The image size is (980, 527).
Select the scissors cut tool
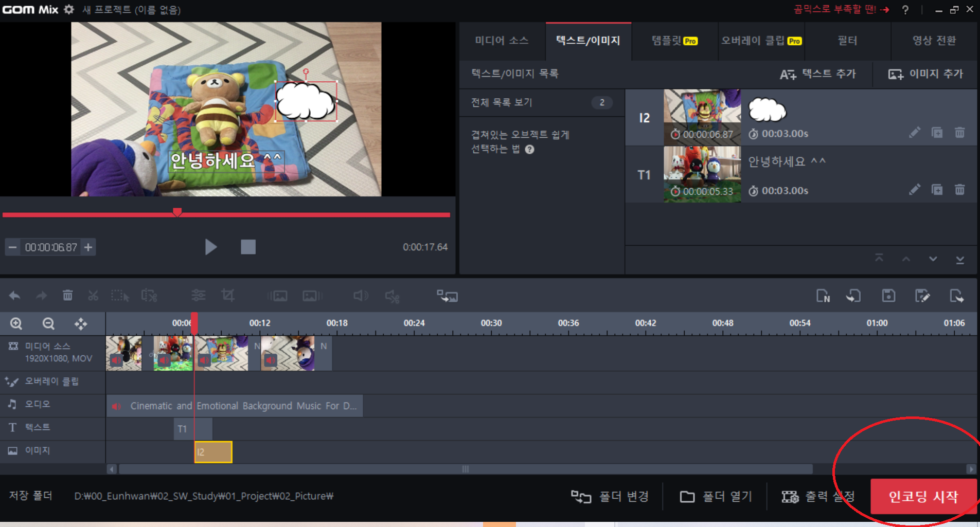pos(93,296)
